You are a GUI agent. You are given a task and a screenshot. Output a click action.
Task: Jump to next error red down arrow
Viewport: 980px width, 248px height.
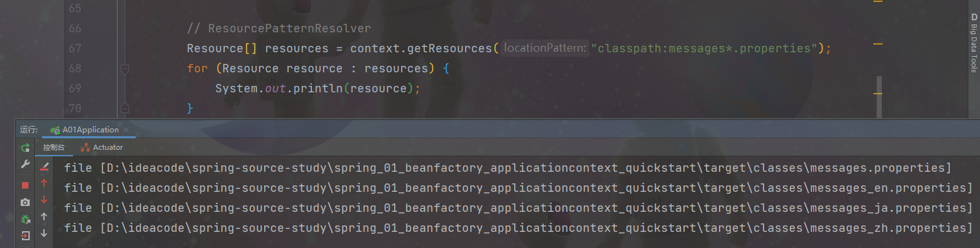pos(44,200)
